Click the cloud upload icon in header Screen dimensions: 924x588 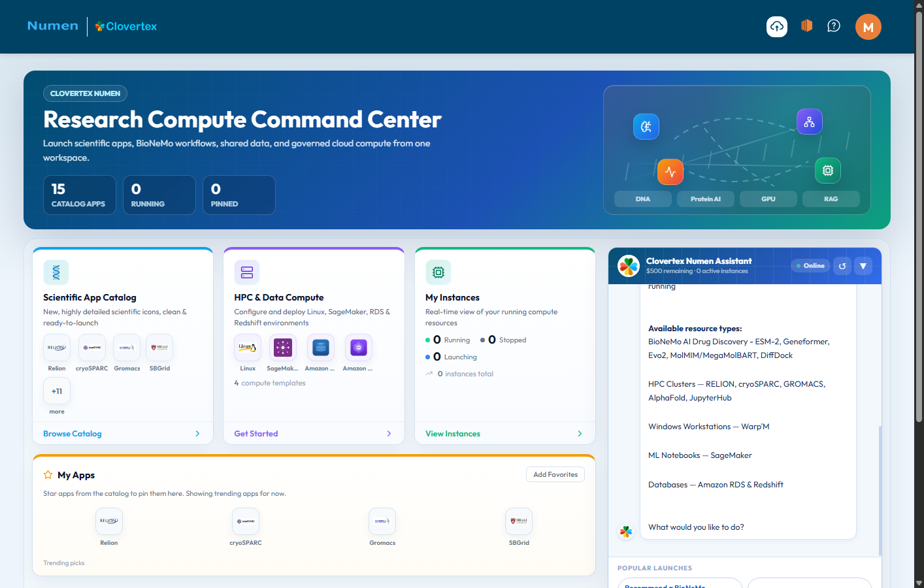(777, 27)
